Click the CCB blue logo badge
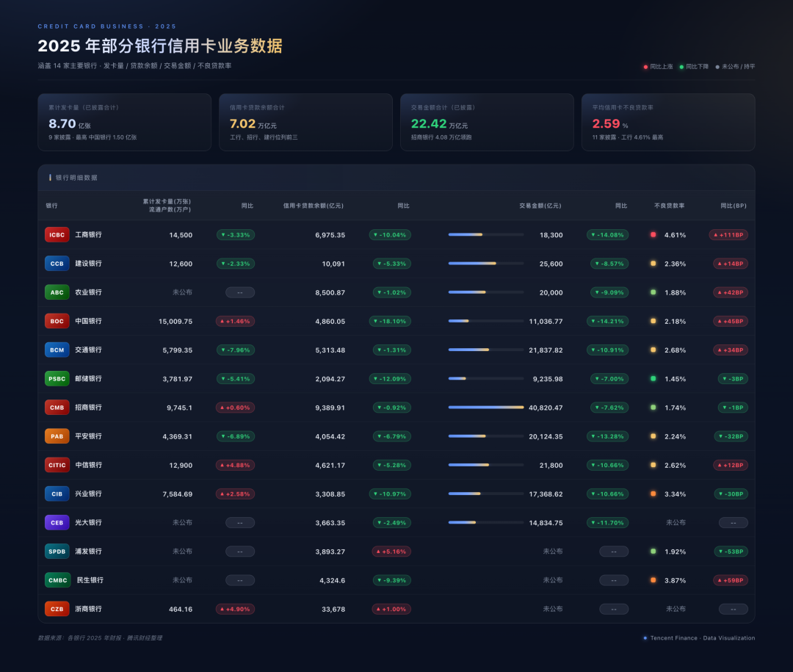The image size is (793, 672). tap(57, 264)
